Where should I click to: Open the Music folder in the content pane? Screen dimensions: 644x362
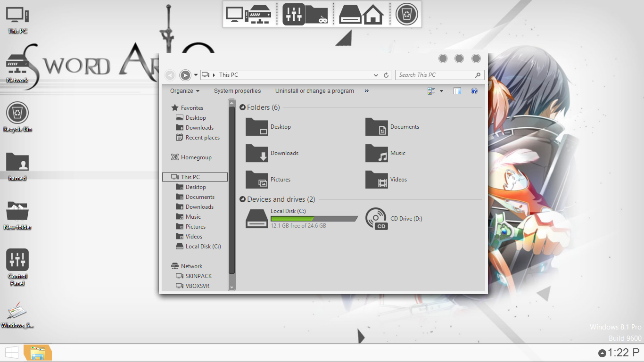tap(376, 154)
